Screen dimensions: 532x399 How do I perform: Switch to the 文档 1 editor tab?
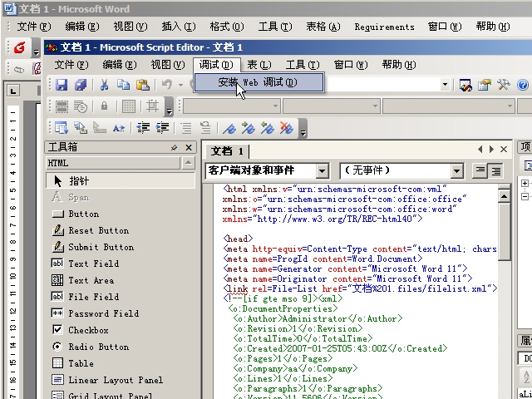227,151
